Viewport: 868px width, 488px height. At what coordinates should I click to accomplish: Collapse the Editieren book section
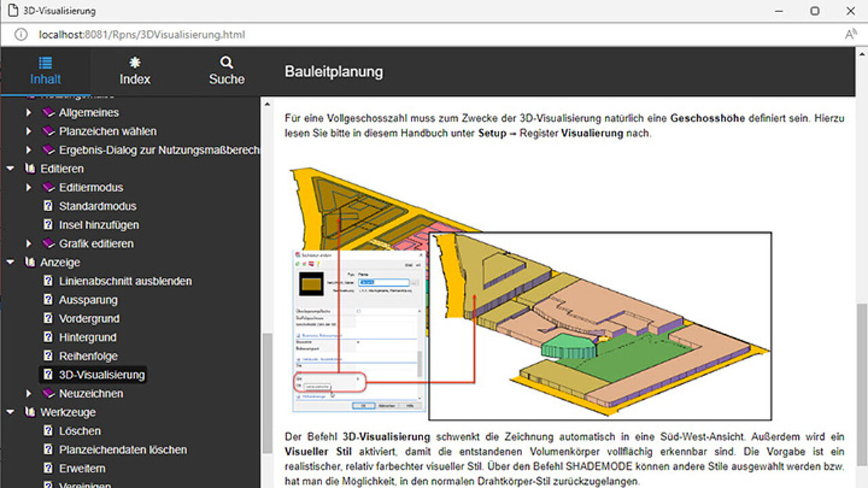click(x=10, y=169)
